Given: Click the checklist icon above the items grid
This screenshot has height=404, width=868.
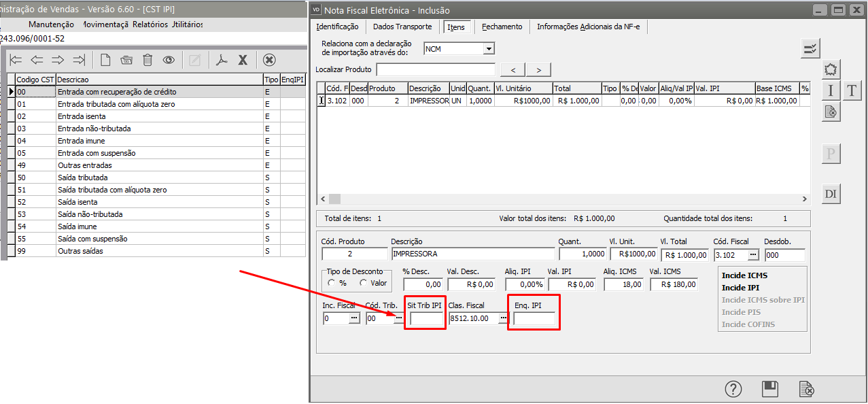Looking at the screenshot, I should (810, 48).
